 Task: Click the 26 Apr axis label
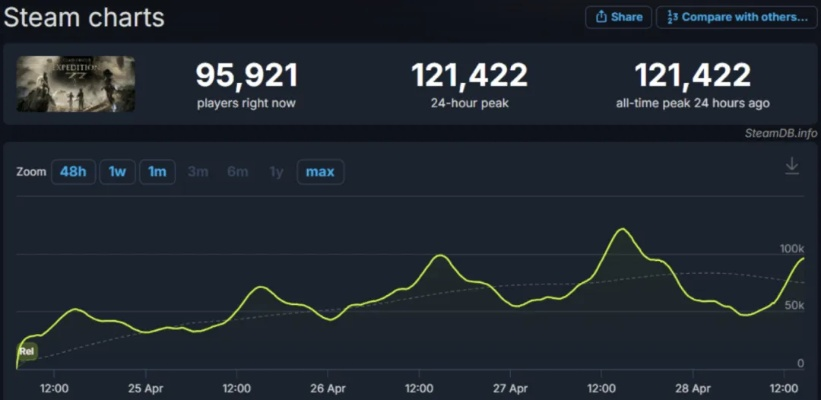point(328,388)
